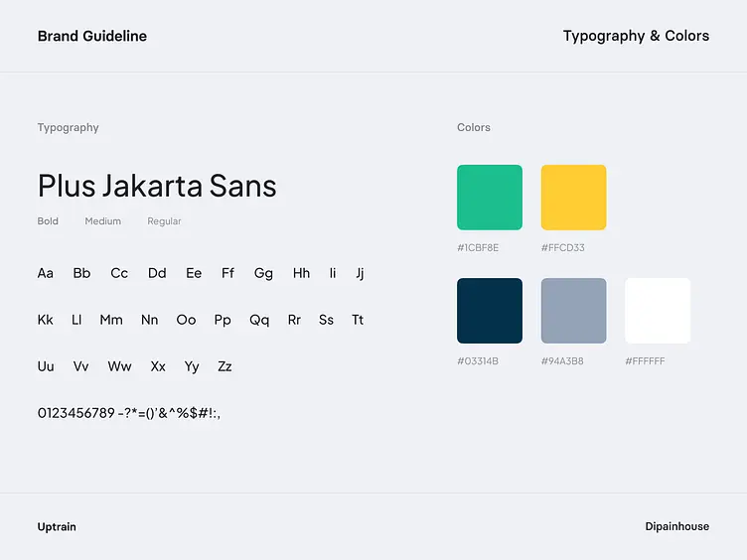Click the numerals and symbols sample line
This screenshot has height=560, width=747.
click(128, 413)
